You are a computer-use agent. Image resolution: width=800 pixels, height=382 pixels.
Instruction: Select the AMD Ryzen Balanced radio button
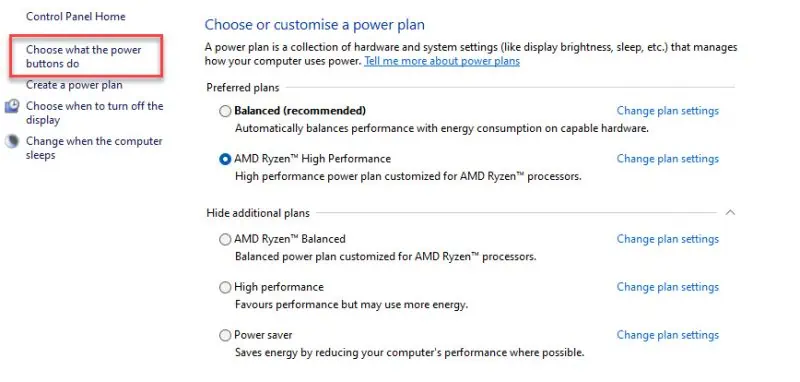[x=225, y=239]
